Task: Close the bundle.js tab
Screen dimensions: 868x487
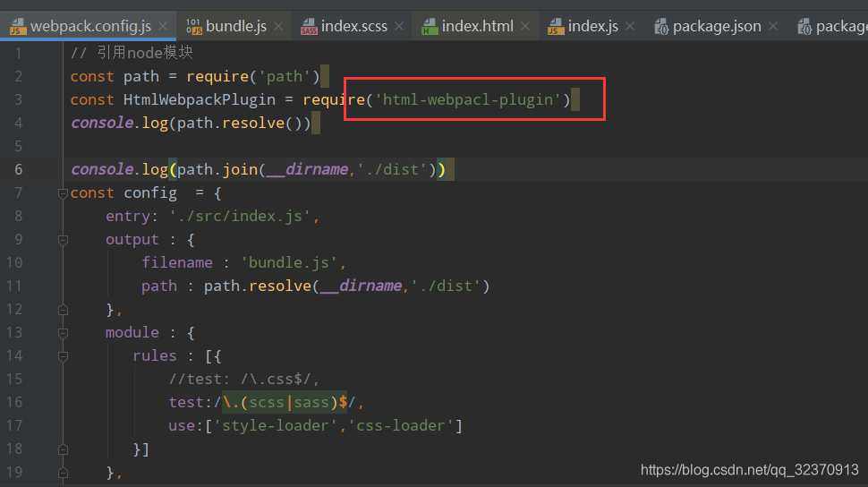Action: coord(278,26)
